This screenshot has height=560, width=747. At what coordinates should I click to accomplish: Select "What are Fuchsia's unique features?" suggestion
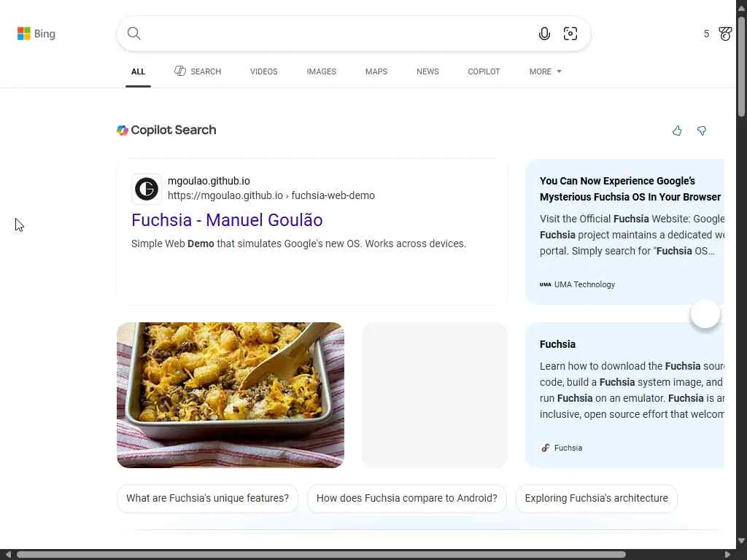pyautogui.click(x=207, y=499)
